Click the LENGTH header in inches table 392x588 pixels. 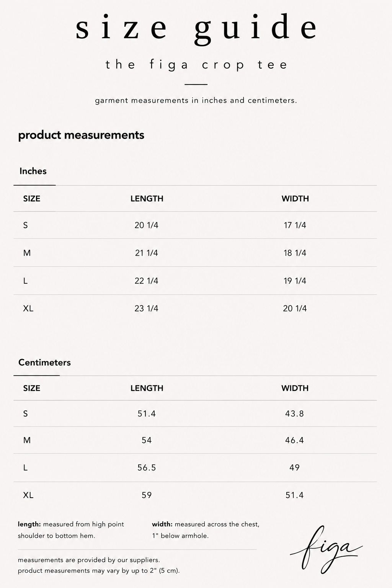click(x=147, y=199)
